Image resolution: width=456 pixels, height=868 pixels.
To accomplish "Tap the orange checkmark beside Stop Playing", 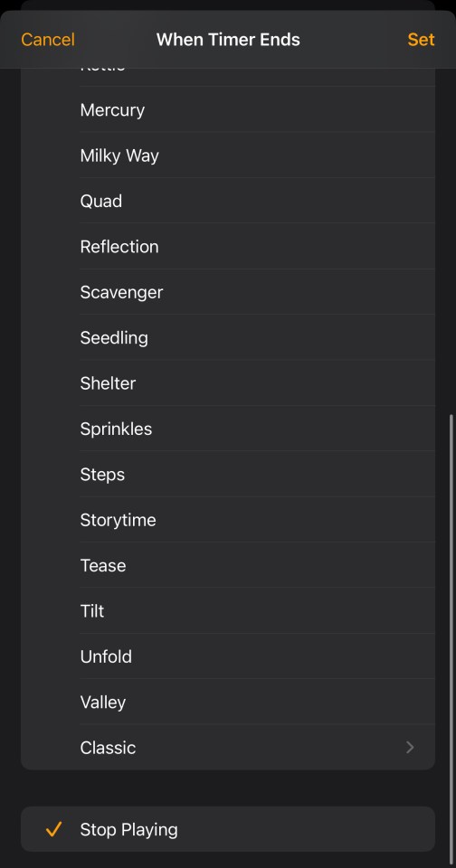I will pyautogui.click(x=53, y=829).
